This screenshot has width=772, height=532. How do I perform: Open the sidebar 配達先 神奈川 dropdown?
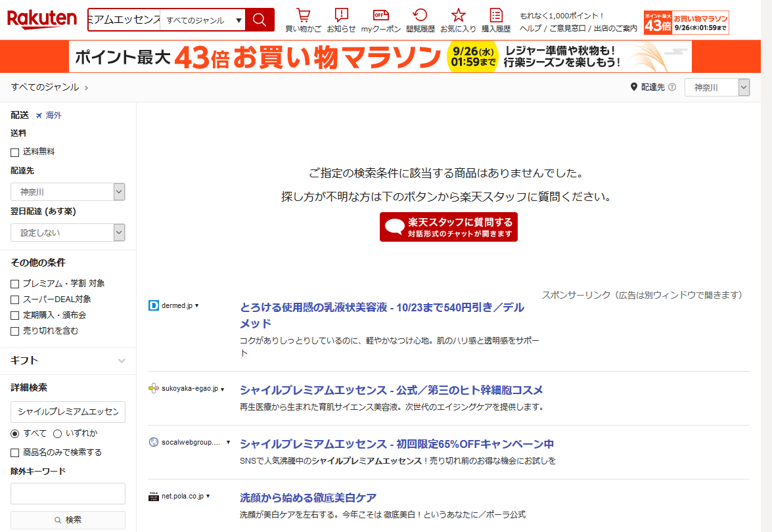coord(68,192)
